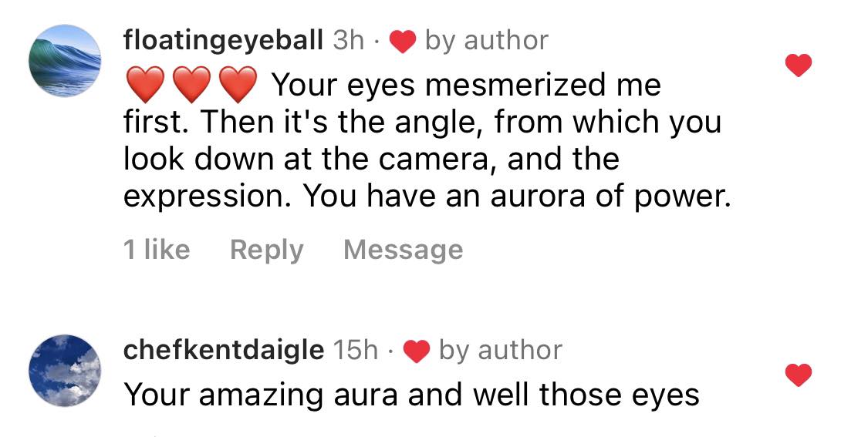The height and width of the screenshot is (437, 868).
Task: Click the first red heart emoji in comment
Action: [x=146, y=84]
